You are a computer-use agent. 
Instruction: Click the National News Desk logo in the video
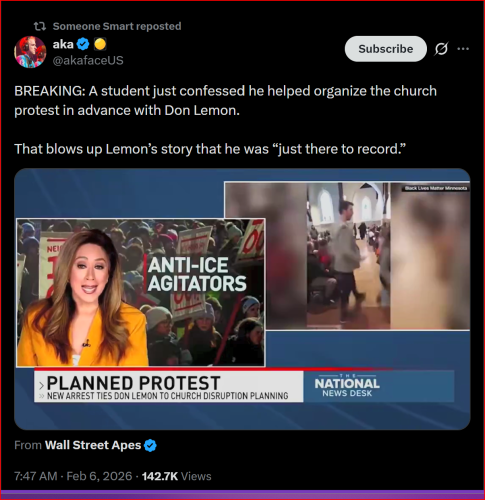347,386
